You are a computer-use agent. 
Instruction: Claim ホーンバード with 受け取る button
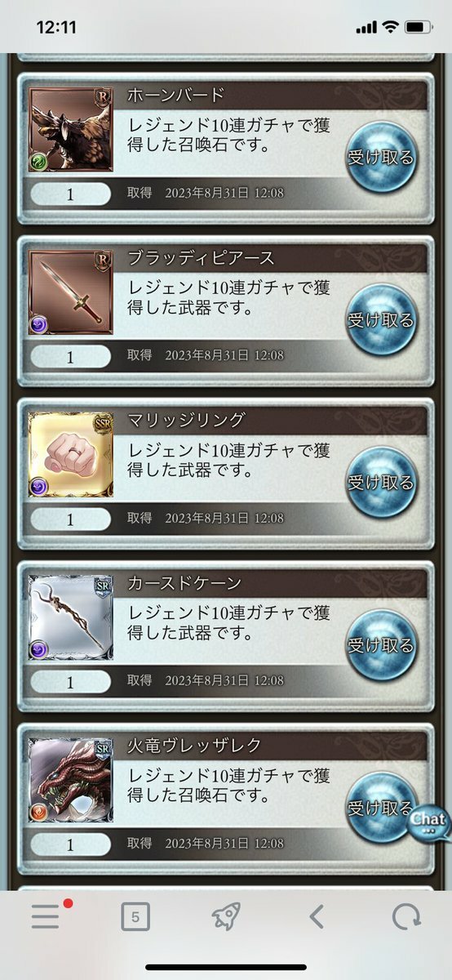pyautogui.click(x=381, y=158)
